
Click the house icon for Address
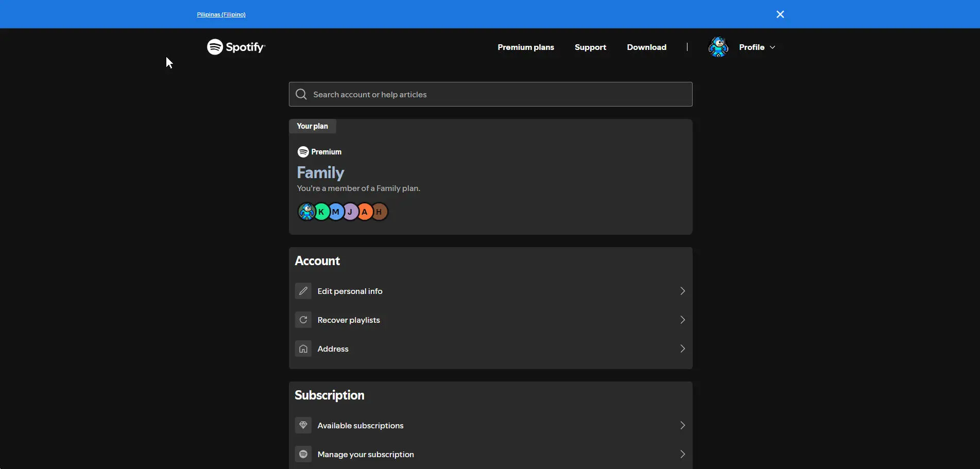[x=303, y=349]
